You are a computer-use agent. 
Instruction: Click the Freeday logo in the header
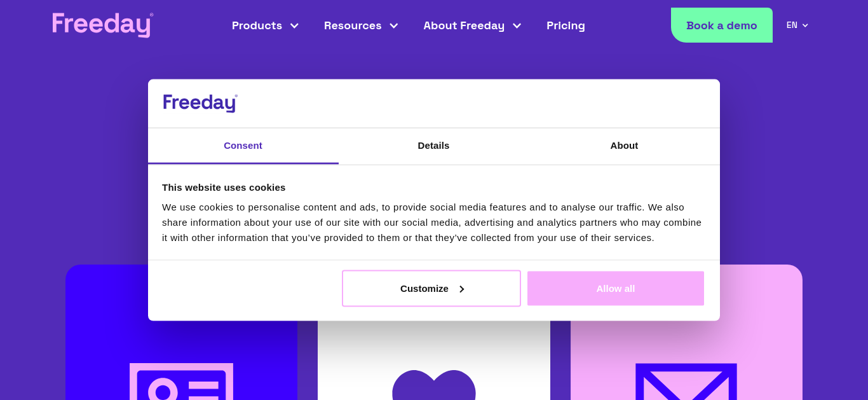click(103, 25)
